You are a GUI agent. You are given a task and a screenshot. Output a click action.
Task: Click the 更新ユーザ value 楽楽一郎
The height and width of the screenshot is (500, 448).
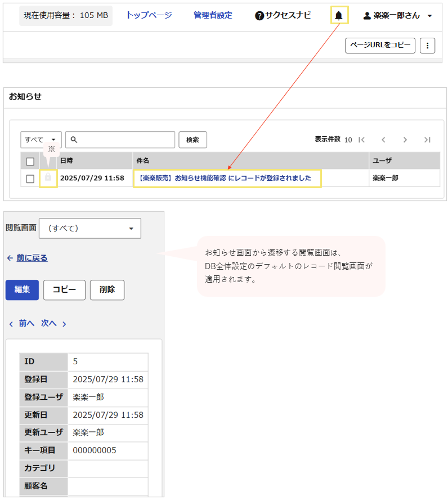pos(88,432)
